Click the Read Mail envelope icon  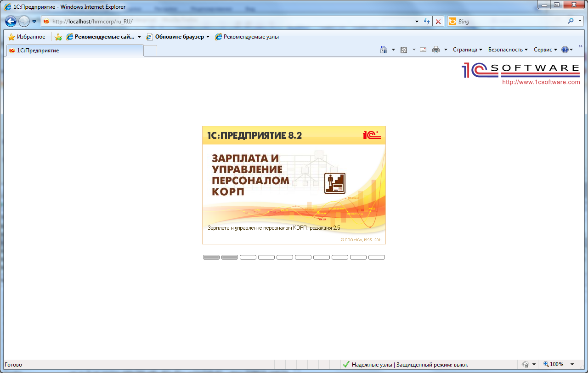point(423,50)
